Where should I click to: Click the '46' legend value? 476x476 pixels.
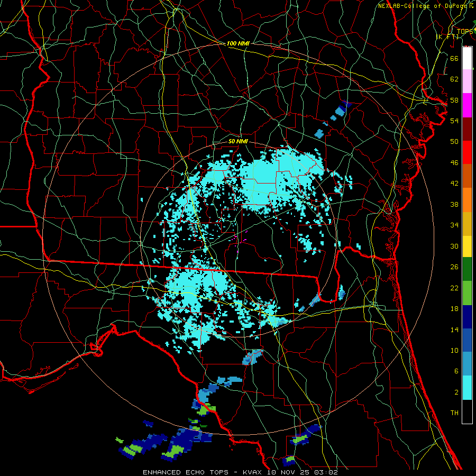[x=454, y=163]
